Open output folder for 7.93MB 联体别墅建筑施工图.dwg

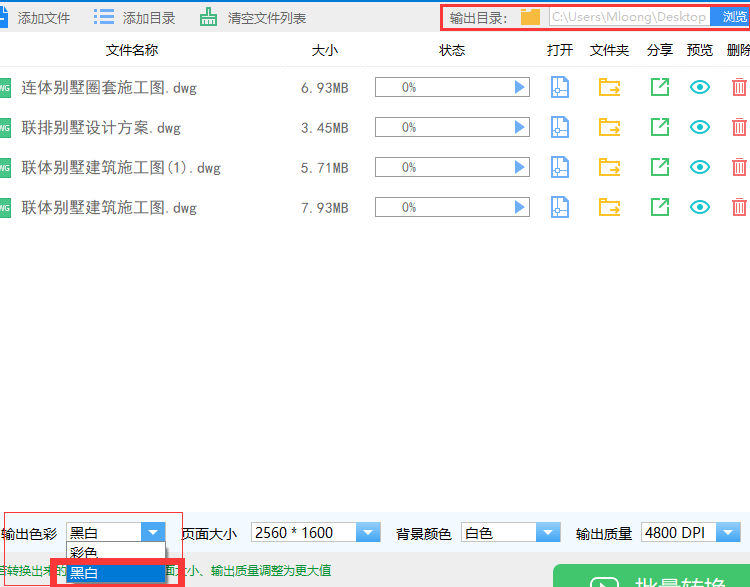609,207
